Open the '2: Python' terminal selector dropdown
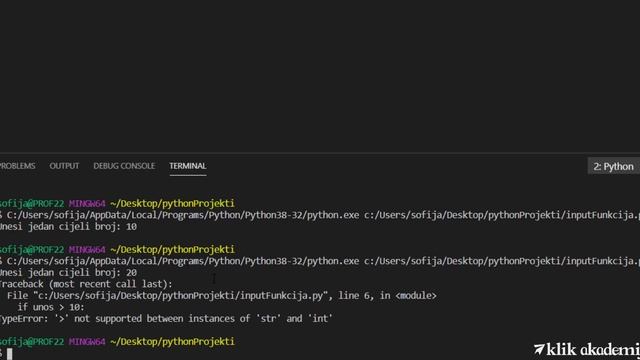The width and height of the screenshot is (640, 360). tap(613, 167)
